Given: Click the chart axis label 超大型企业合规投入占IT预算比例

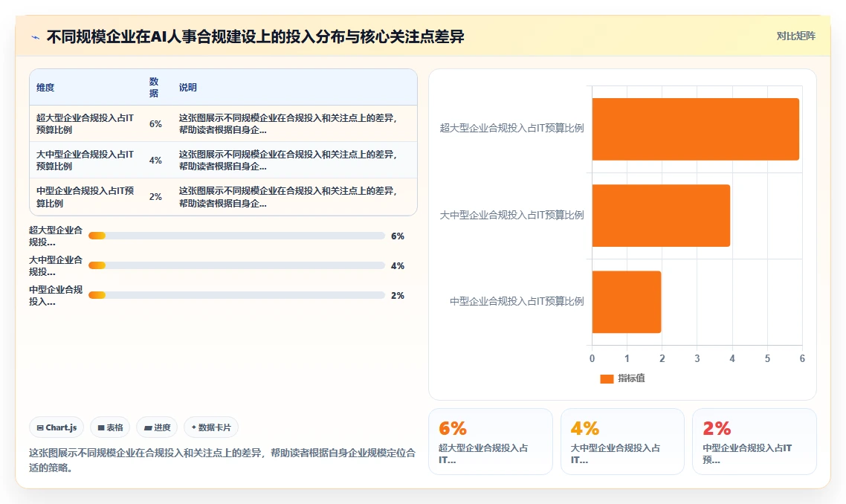Looking at the screenshot, I should click(512, 129).
